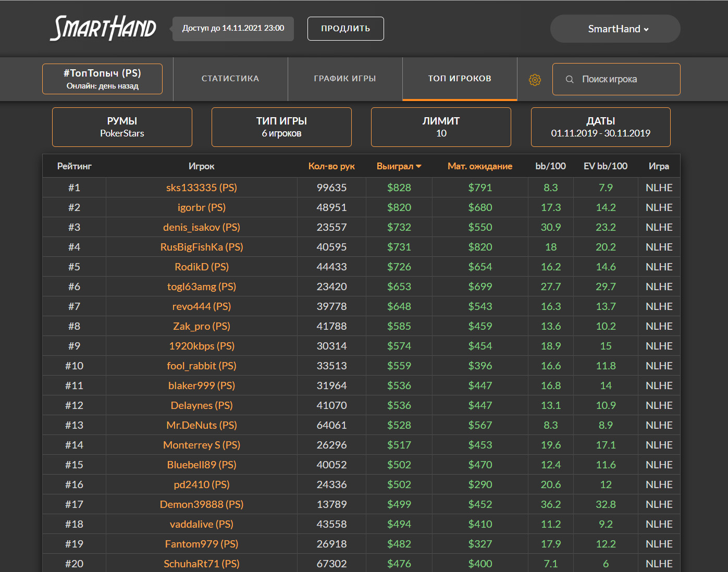Screen dimensions: 728x572
Task: Open the ЛИМИТ 10 filter
Action: point(441,127)
